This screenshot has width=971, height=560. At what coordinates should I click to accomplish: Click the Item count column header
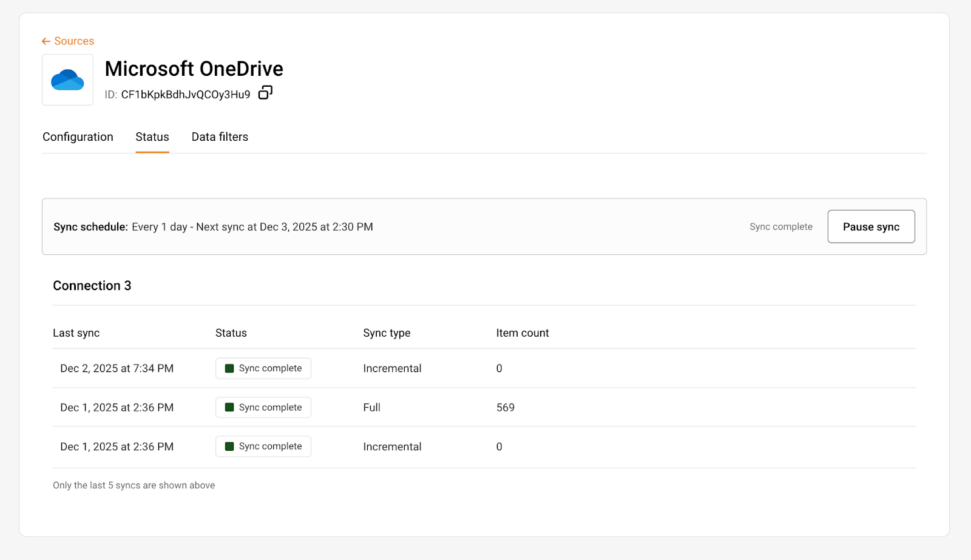[522, 333]
